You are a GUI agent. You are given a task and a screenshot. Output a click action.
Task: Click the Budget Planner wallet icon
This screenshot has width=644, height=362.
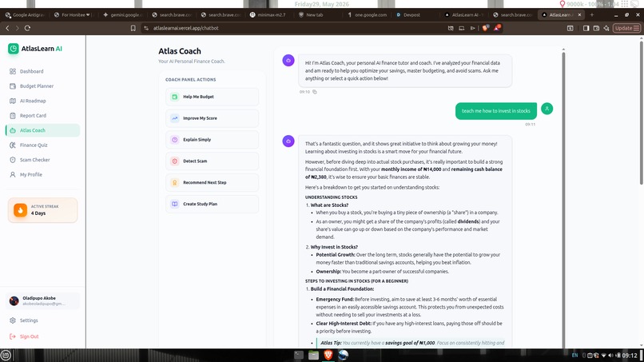pos(13,86)
